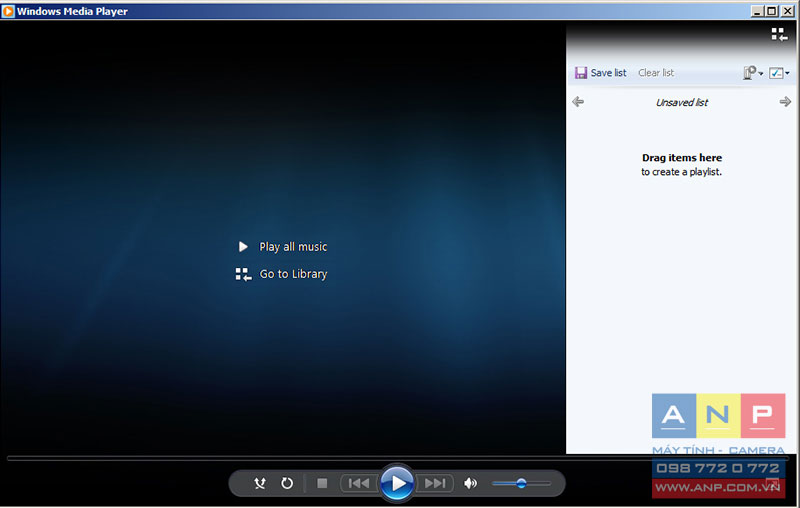The image size is (800, 508).
Task: Maximize the Windows Media Player window
Action: coord(772,11)
